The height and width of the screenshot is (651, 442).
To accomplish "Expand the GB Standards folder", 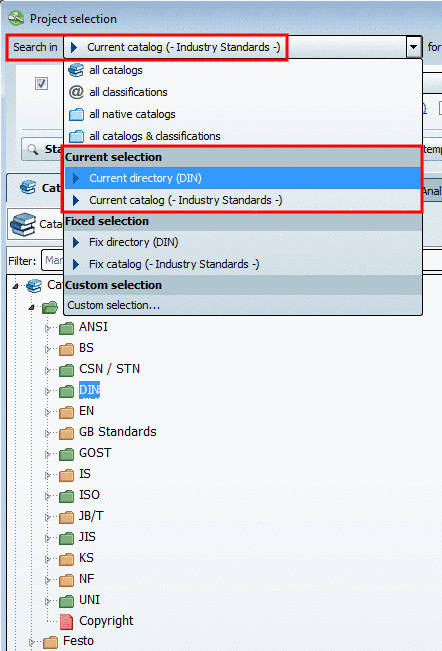I will point(48,433).
